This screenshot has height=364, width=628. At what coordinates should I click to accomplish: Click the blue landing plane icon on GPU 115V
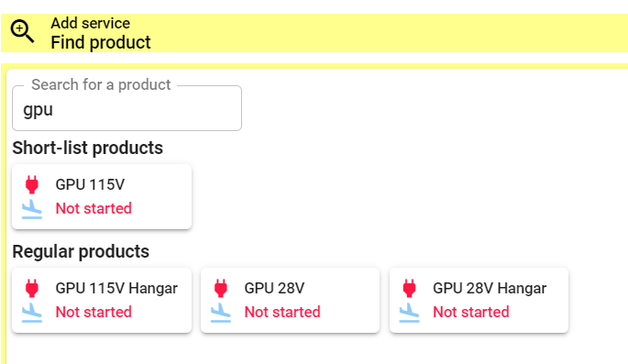pos(32,209)
